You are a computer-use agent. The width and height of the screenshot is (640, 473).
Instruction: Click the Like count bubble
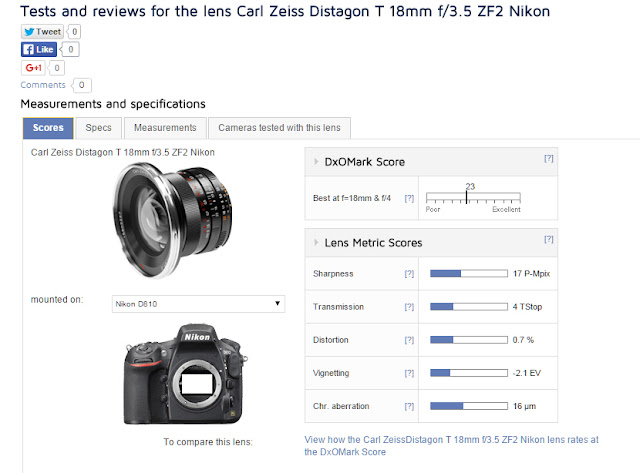click(x=71, y=49)
